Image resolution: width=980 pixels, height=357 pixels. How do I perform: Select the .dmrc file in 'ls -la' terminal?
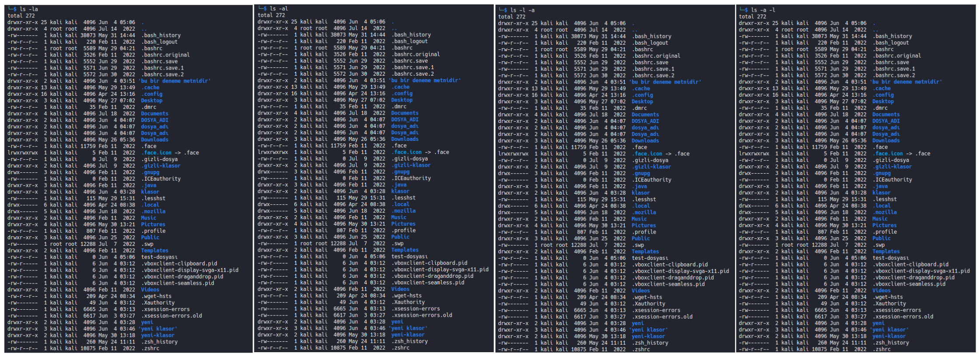coord(149,107)
